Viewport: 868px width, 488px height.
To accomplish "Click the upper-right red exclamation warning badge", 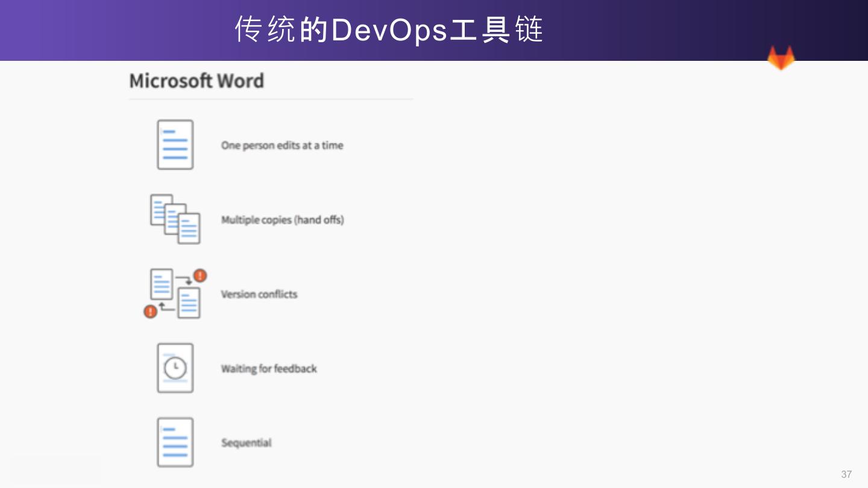I will coord(200,276).
